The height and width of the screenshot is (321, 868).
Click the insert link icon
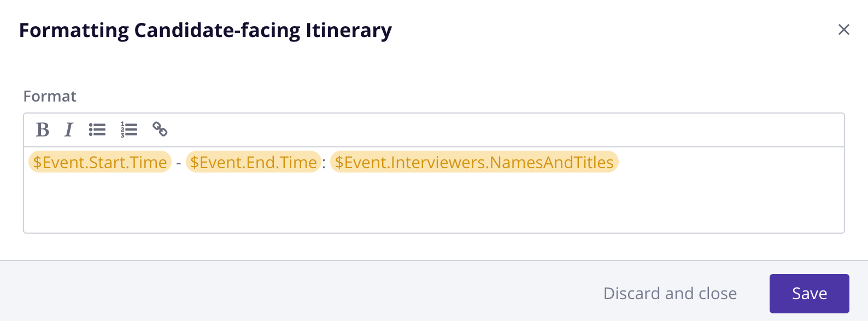pos(160,129)
